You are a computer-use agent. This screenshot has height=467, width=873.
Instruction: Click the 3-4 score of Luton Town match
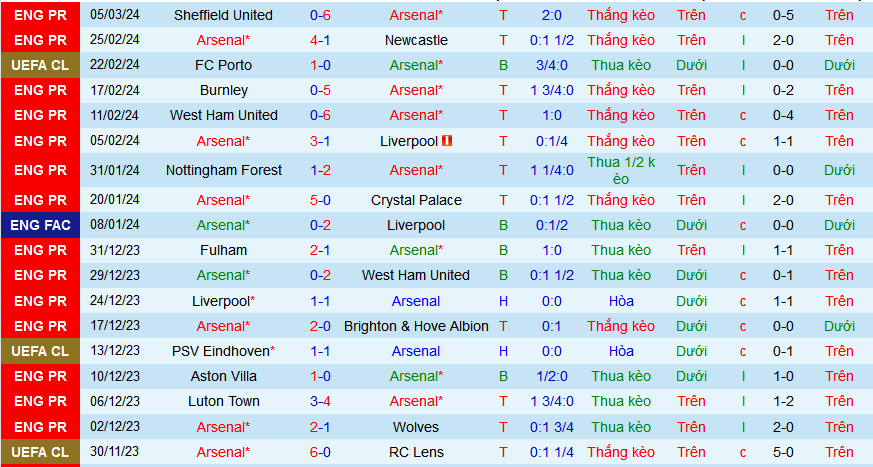[320, 401]
